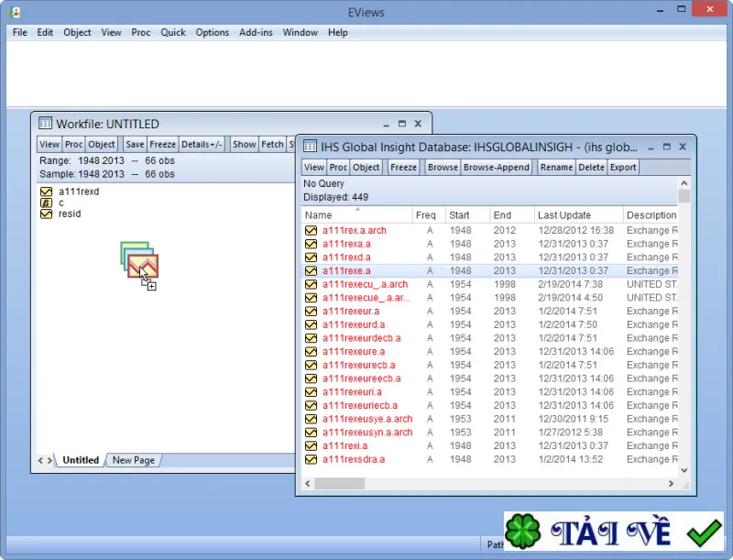This screenshot has height=560, width=733.
Task: Sort database list by Freq column
Action: [429, 215]
